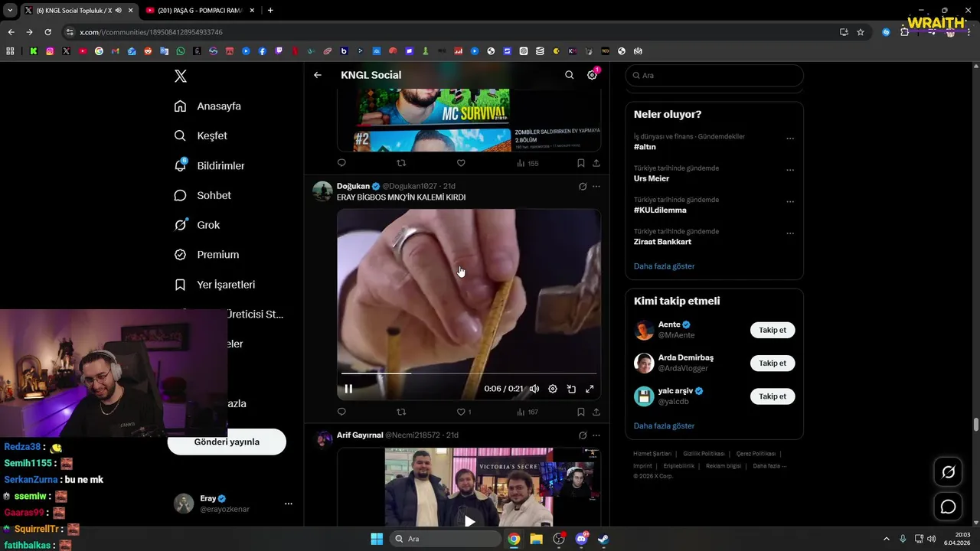The height and width of the screenshot is (551, 980).
Task: Bookmark this page star icon
Action: click(x=861, y=32)
